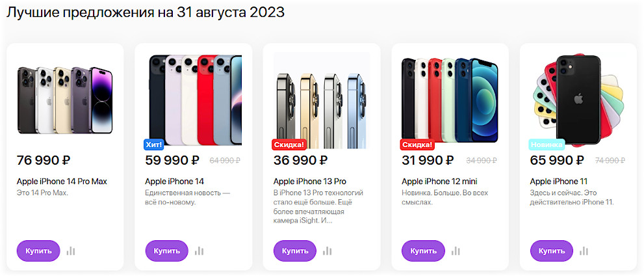
Task: Click compare icon on iPhone 14 Pro Max card
Action: pos(71,251)
